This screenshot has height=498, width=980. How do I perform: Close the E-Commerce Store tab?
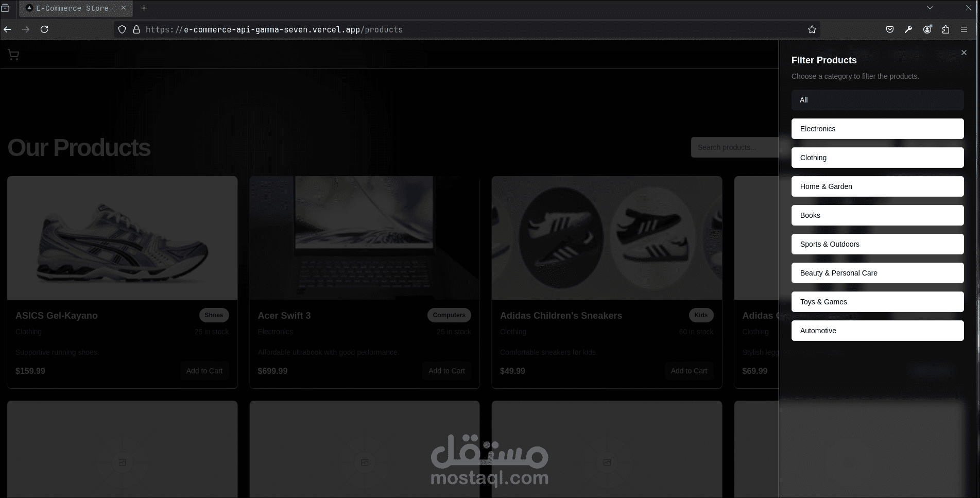(124, 8)
